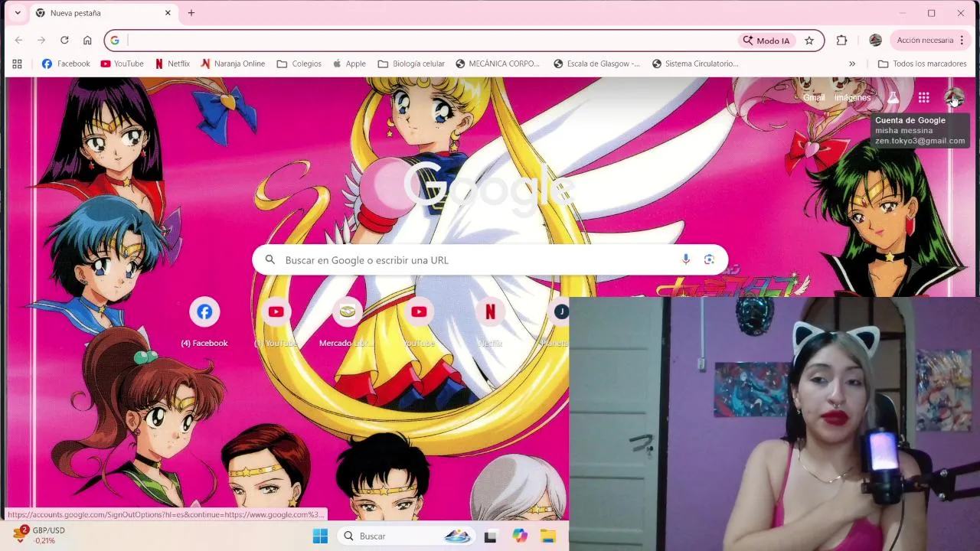Screen dimensions: 980x551
Task: Open the apps grid icon in the bookmarks bar
Action: (x=17, y=64)
